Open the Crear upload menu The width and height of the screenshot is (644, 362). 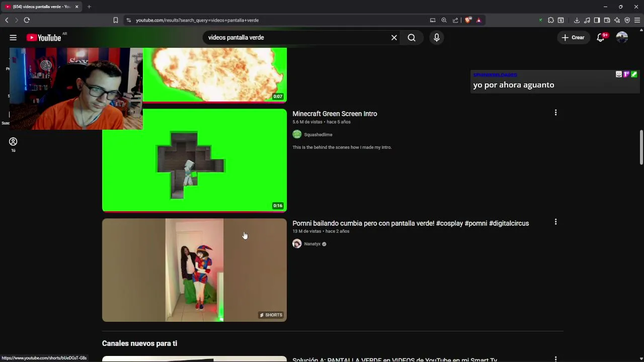pos(573,38)
